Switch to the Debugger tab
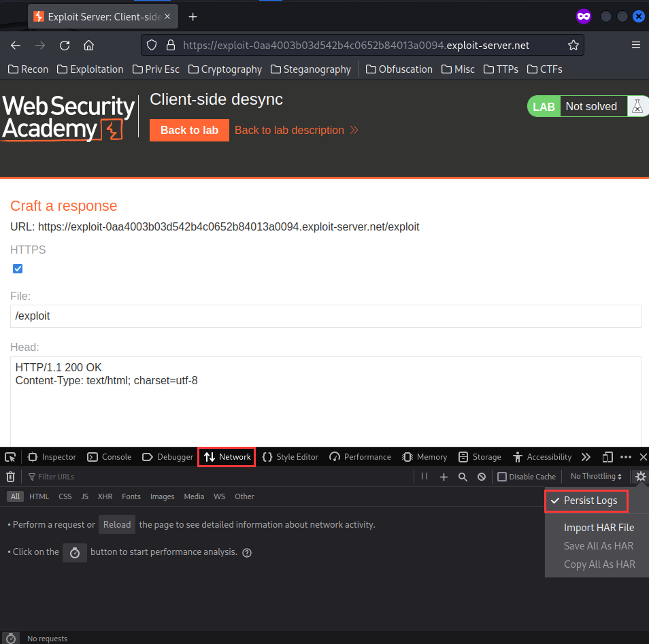 [167, 457]
